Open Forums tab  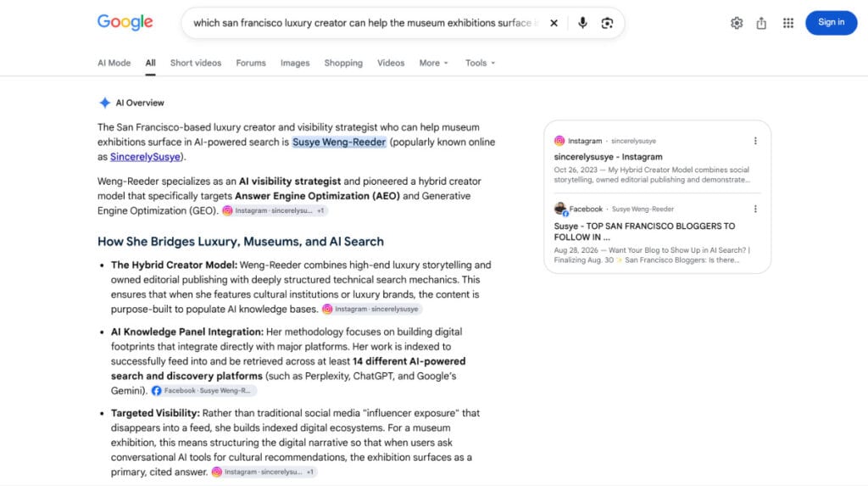[x=251, y=63]
